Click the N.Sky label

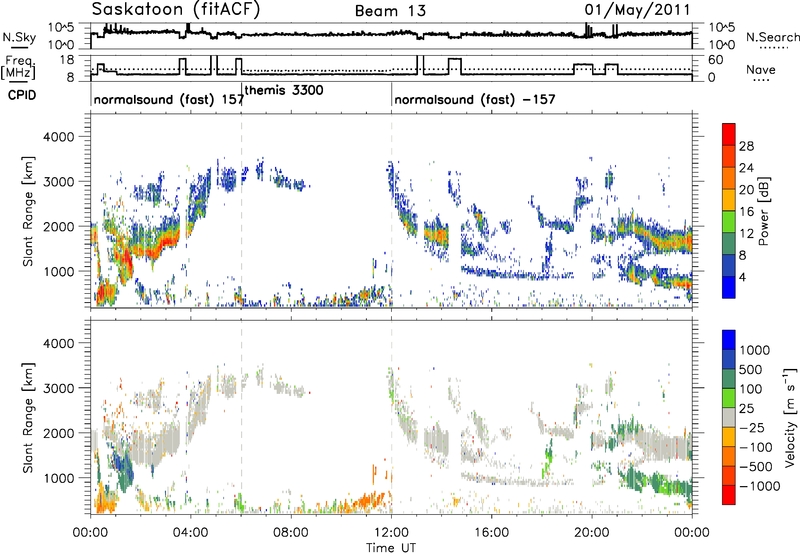[x=19, y=37]
